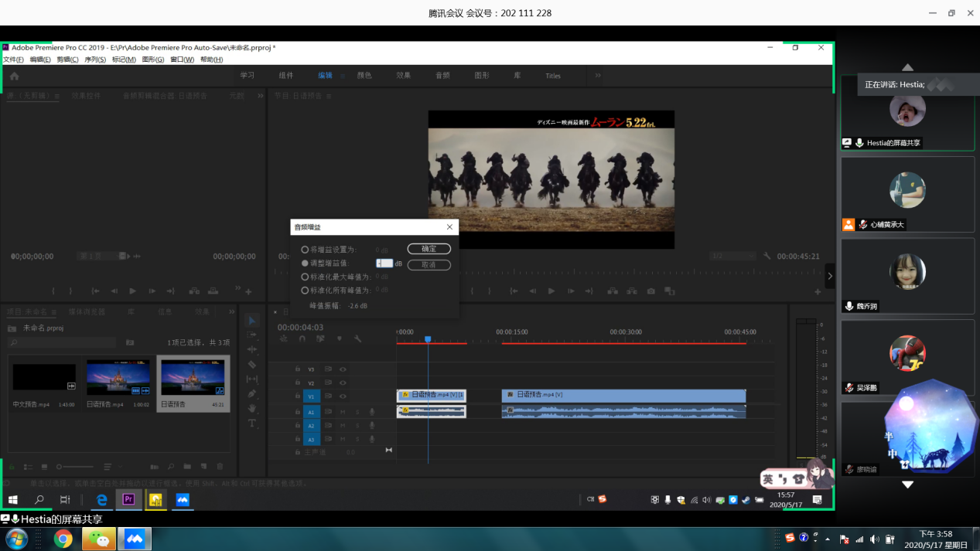Click the 中文预告.mp4 thumbnail
The image size is (980, 551).
[44, 377]
